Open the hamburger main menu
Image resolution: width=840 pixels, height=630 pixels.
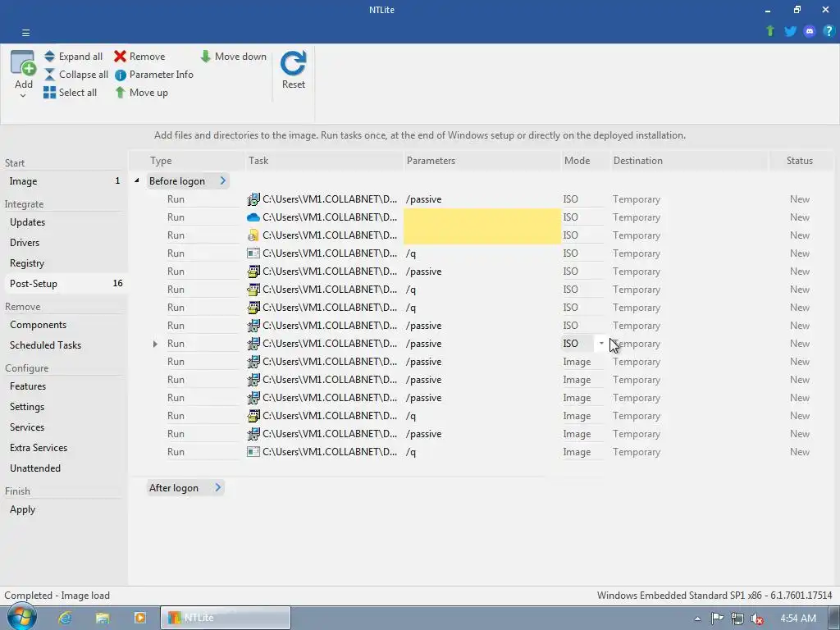click(x=25, y=33)
